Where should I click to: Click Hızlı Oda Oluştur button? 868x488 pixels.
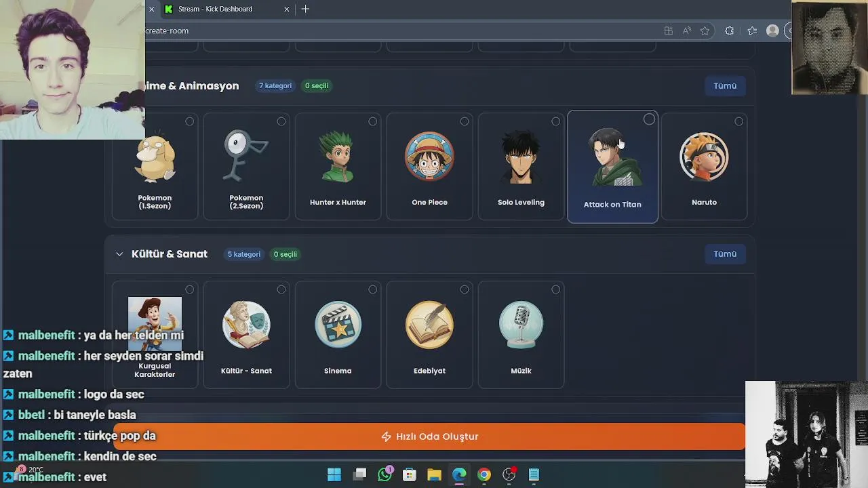tap(430, 436)
